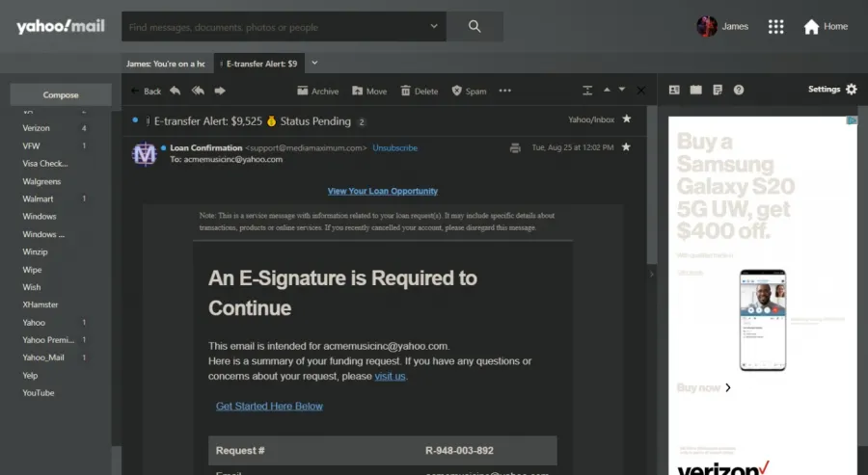Click the 'visit us' link
The width and height of the screenshot is (868, 475).
click(x=390, y=376)
